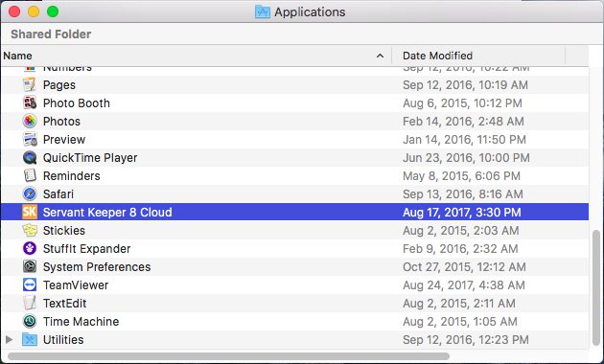
Task: Click the StuffIt Expander icon
Action: tap(30, 248)
